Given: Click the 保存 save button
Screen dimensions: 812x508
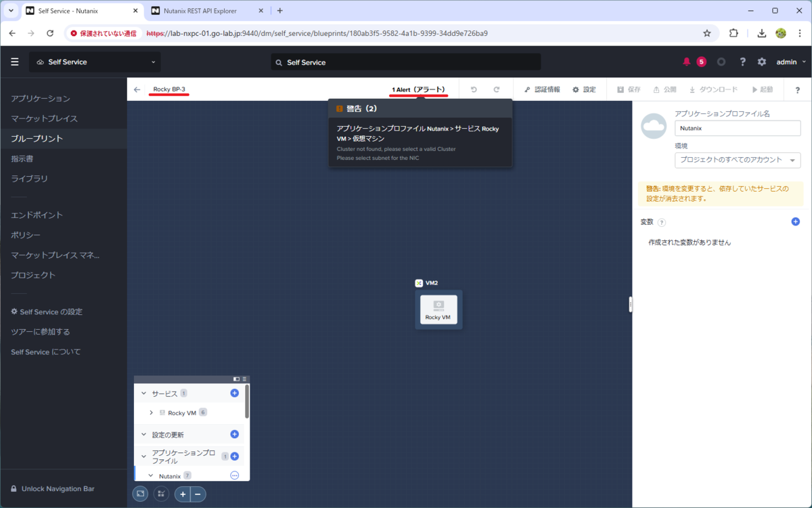Looking at the screenshot, I should 629,89.
